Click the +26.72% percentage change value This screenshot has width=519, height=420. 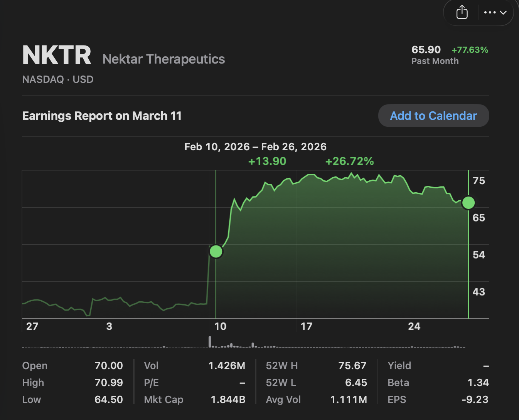coord(350,161)
